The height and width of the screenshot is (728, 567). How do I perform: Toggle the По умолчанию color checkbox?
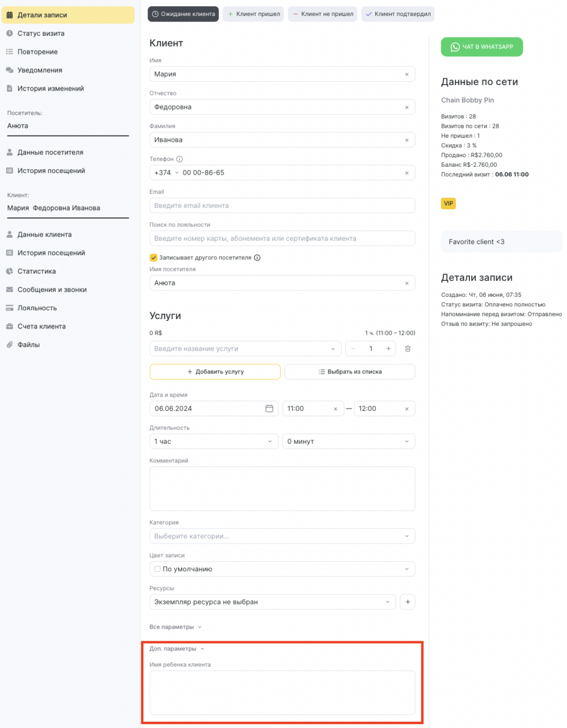click(157, 569)
